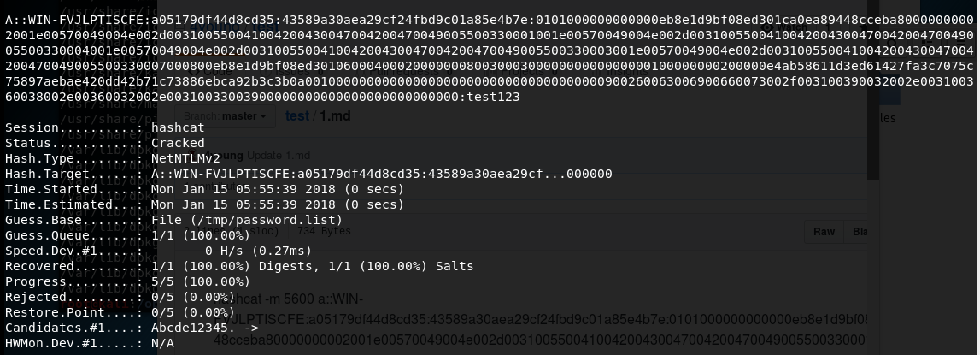Click the cracked password test123 text
Viewport: 980px width, 355px height.
click(493, 97)
